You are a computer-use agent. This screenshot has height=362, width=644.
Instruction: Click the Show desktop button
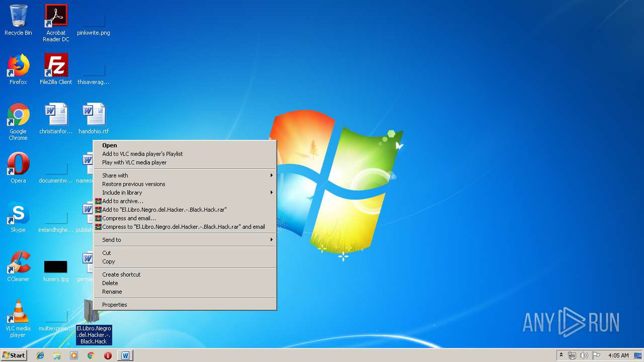pos(638,355)
